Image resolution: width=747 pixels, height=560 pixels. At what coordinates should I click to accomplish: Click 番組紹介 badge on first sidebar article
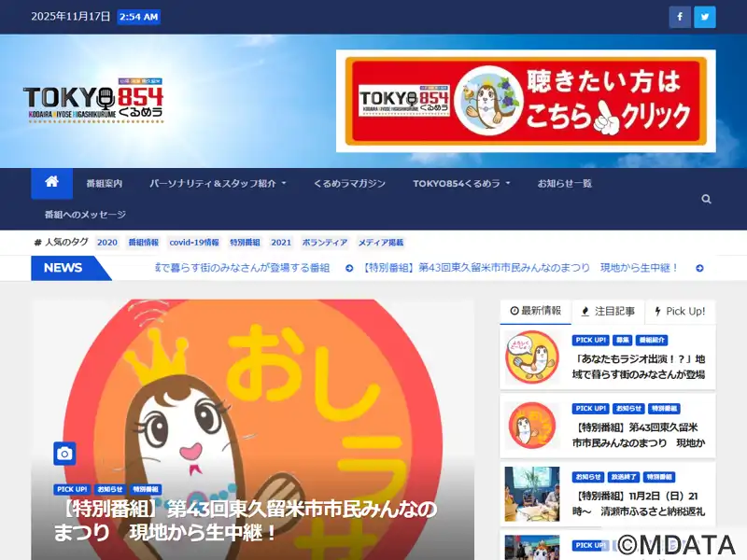pos(652,340)
